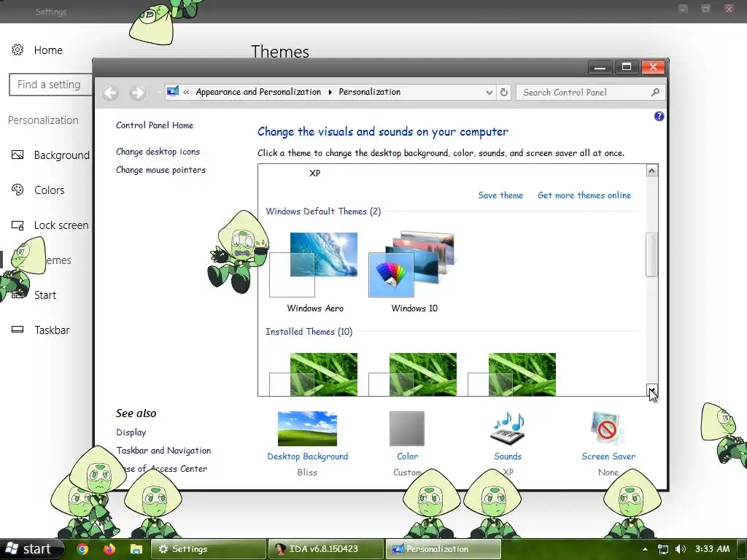Click the search magnifier in Control Panel

coord(656,93)
